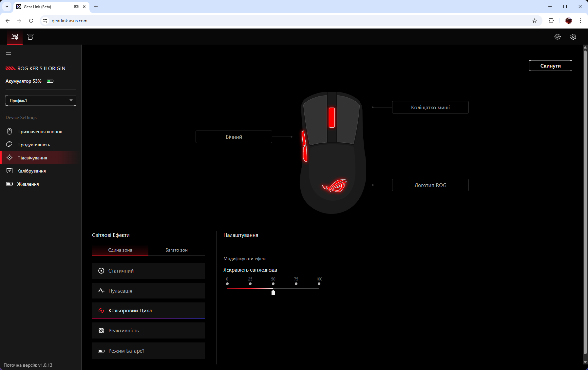The height and width of the screenshot is (370, 588).
Task: Open the Живлення section
Action: pos(41,184)
